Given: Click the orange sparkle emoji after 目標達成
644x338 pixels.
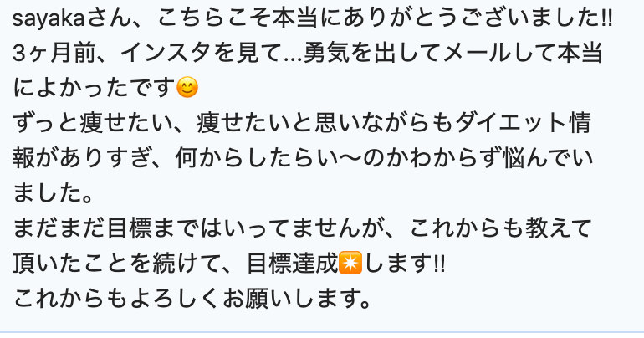Looking at the screenshot, I should (x=350, y=263).
